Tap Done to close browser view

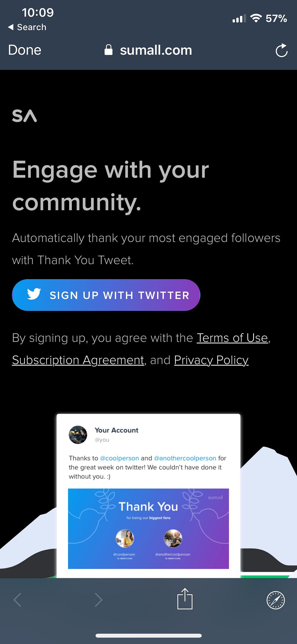(25, 50)
